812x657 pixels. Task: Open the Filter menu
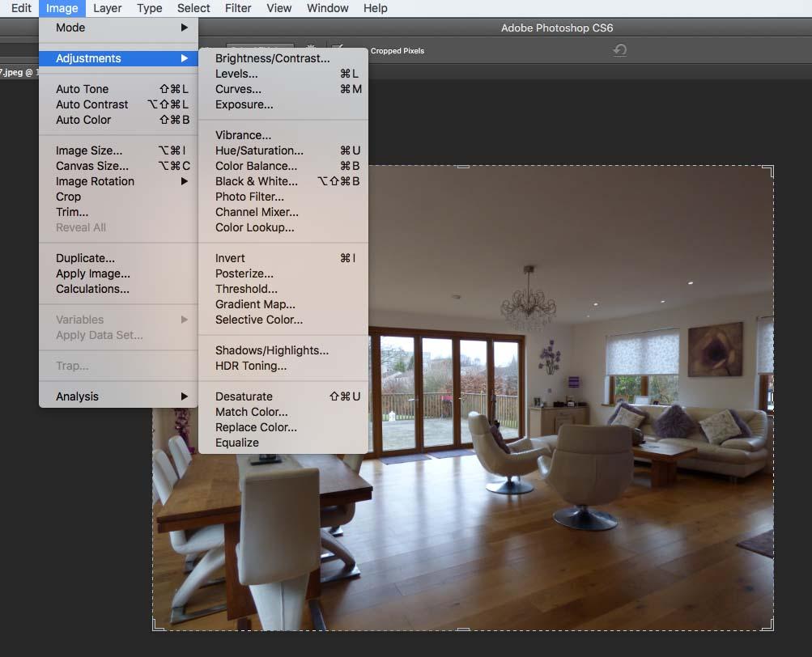tap(238, 8)
